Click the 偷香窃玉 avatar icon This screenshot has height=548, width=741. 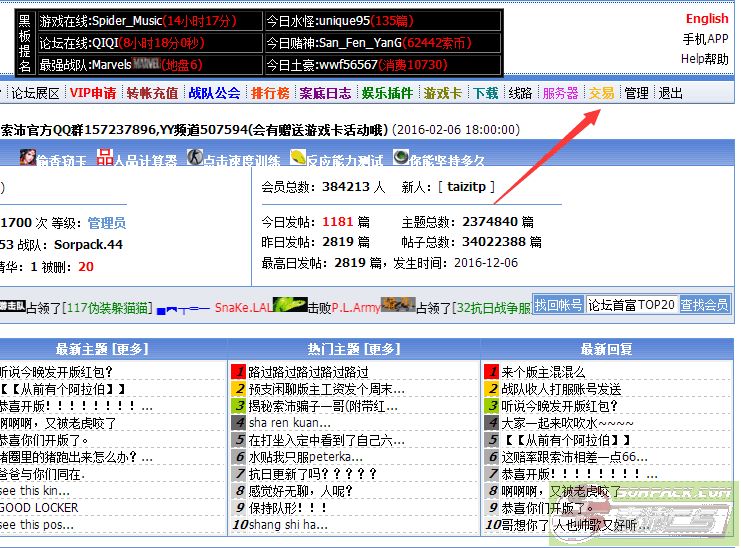27,157
